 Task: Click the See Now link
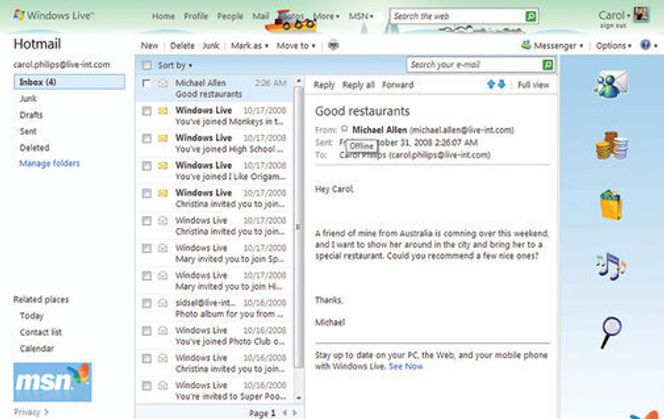click(406, 366)
